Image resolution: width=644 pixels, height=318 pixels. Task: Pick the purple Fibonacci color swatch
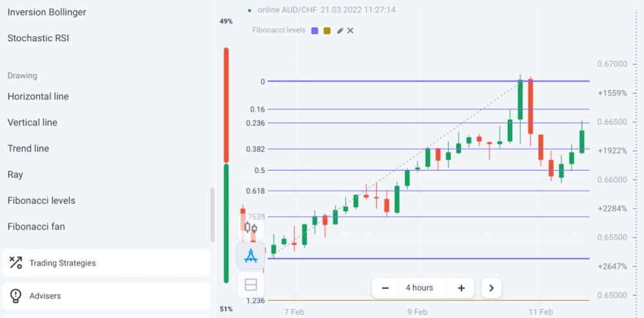tap(314, 30)
